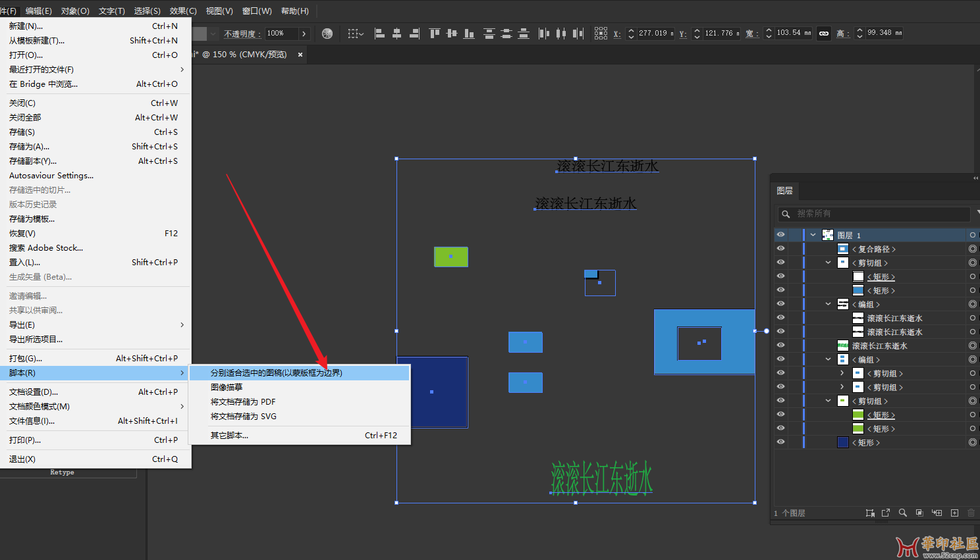
Task: Close the 150% CMYK document tab
Action: (300, 55)
